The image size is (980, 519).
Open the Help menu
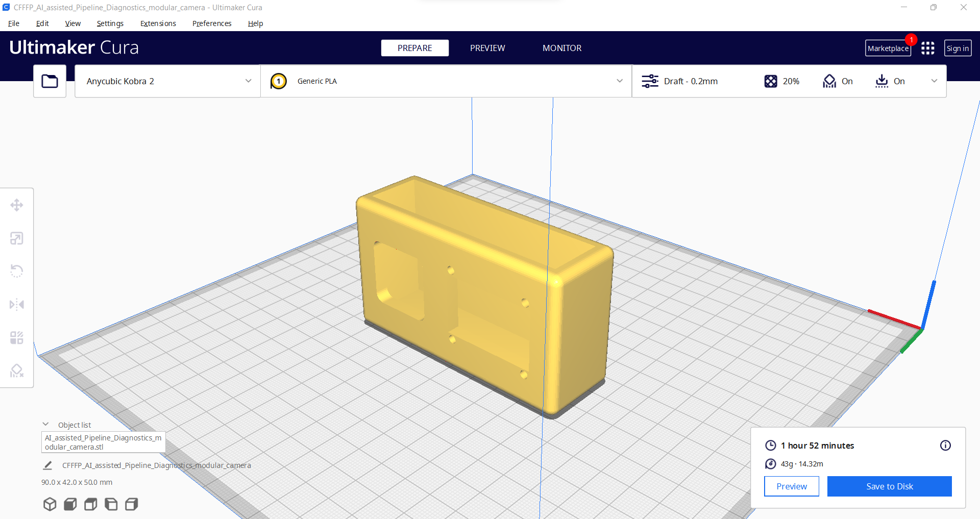[255, 23]
